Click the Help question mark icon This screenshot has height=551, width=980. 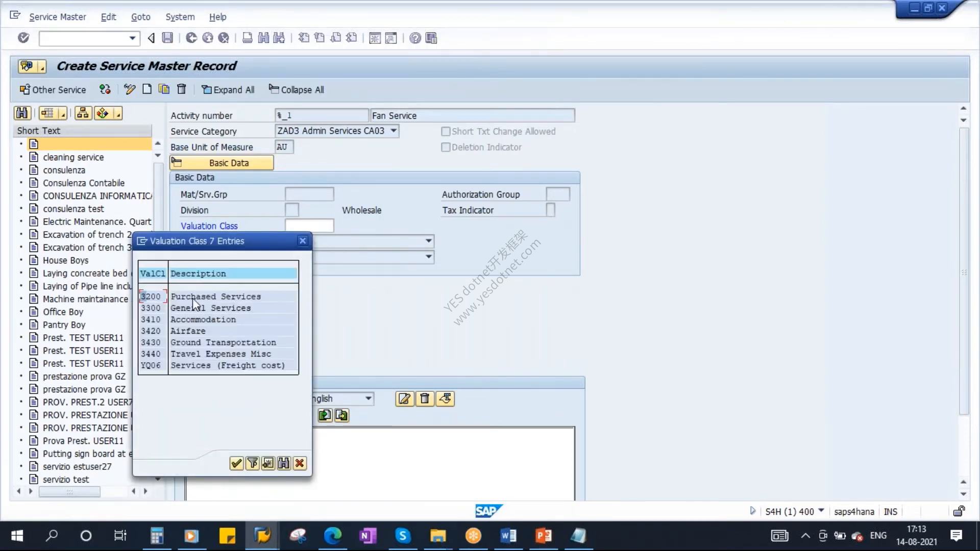415,38
